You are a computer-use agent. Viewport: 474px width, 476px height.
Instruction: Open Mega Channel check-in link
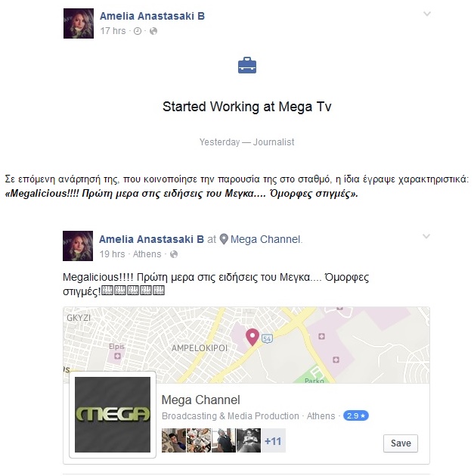click(265, 239)
